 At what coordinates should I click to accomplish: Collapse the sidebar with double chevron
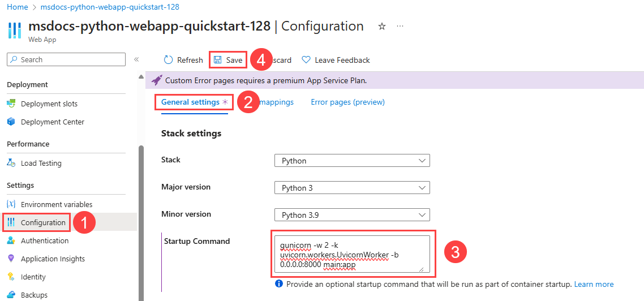[136, 59]
